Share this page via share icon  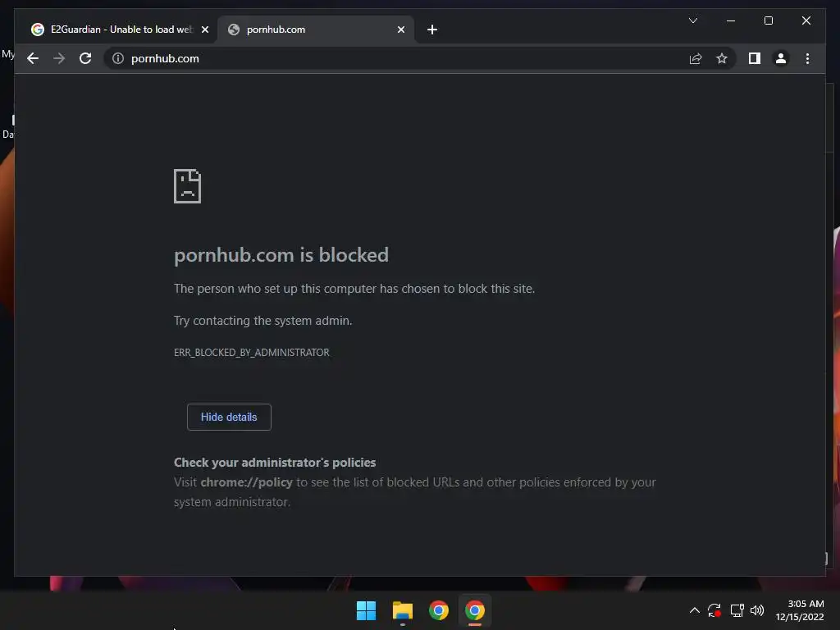696,58
